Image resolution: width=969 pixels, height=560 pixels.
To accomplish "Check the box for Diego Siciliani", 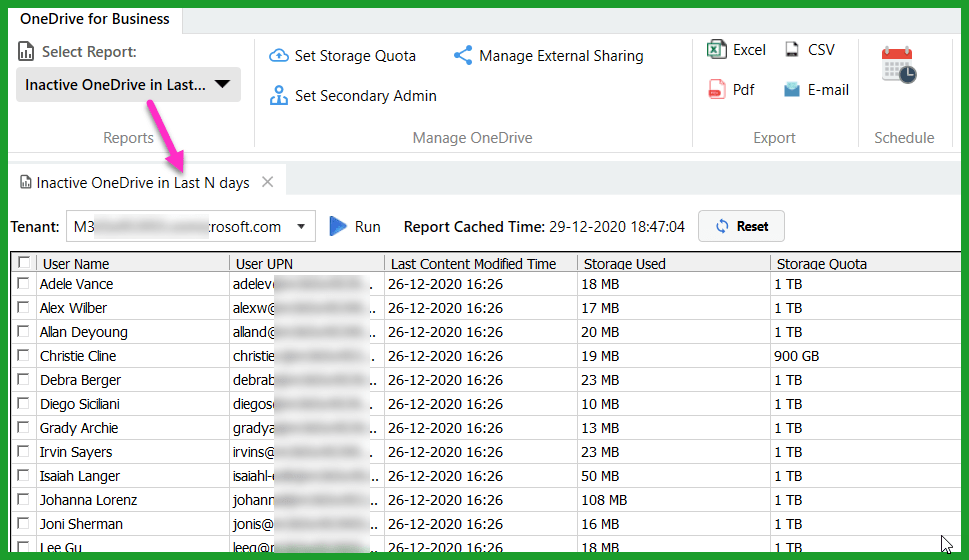I will pyautogui.click(x=23, y=403).
